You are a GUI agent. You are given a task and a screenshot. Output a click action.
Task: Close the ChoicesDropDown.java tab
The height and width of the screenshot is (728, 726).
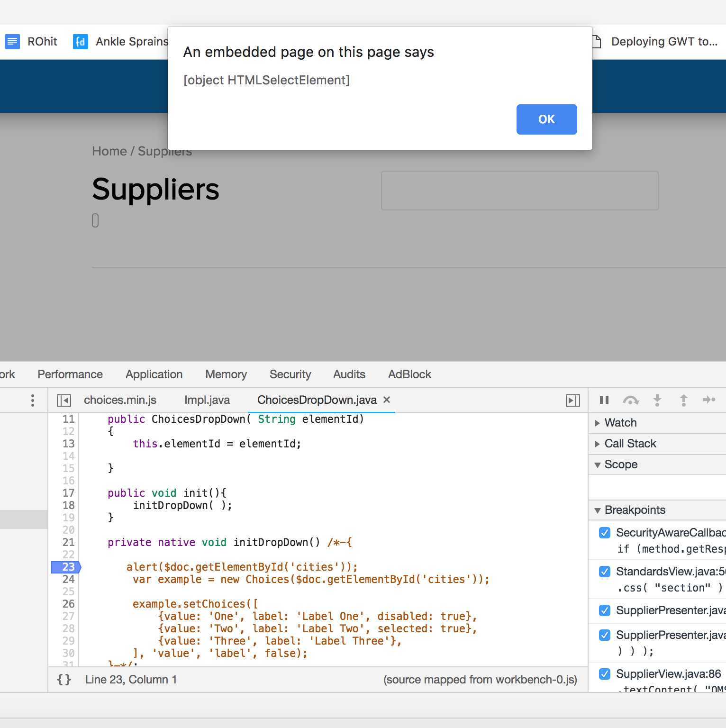[386, 400]
